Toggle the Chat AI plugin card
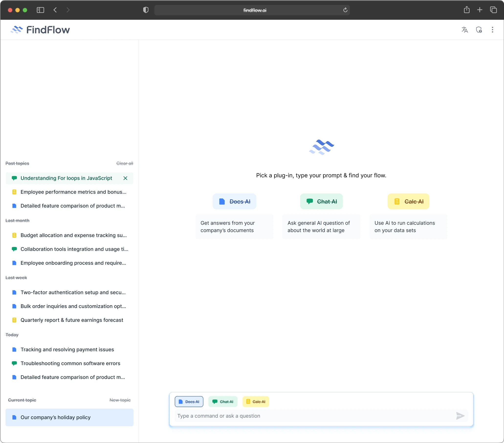 (x=321, y=201)
